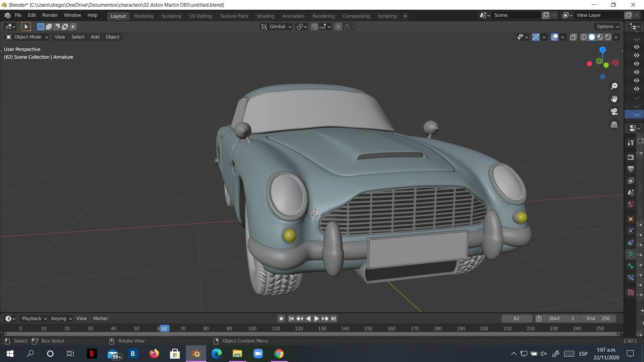Open the viewport Object menu
This screenshot has width=644, height=362.
point(112,37)
